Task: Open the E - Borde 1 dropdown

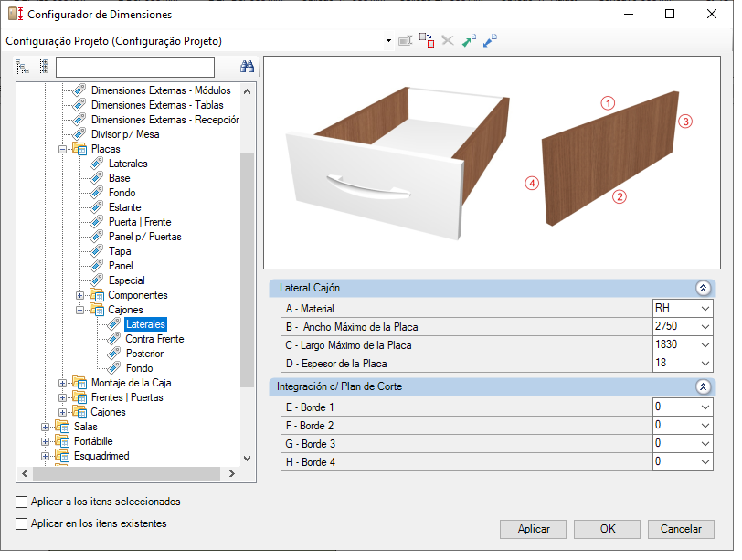Action: pyautogui.click(x=705, y=407)
